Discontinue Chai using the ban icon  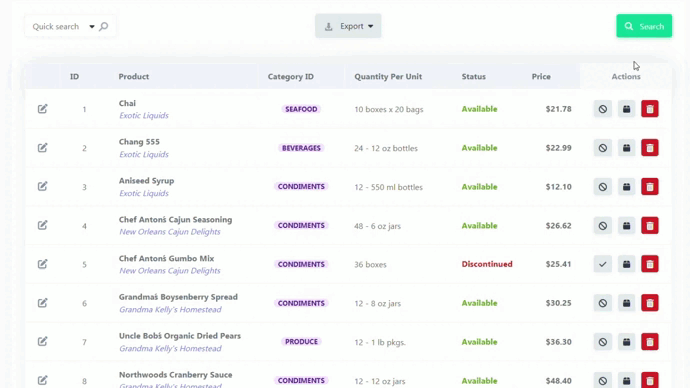tap(602, 109)
